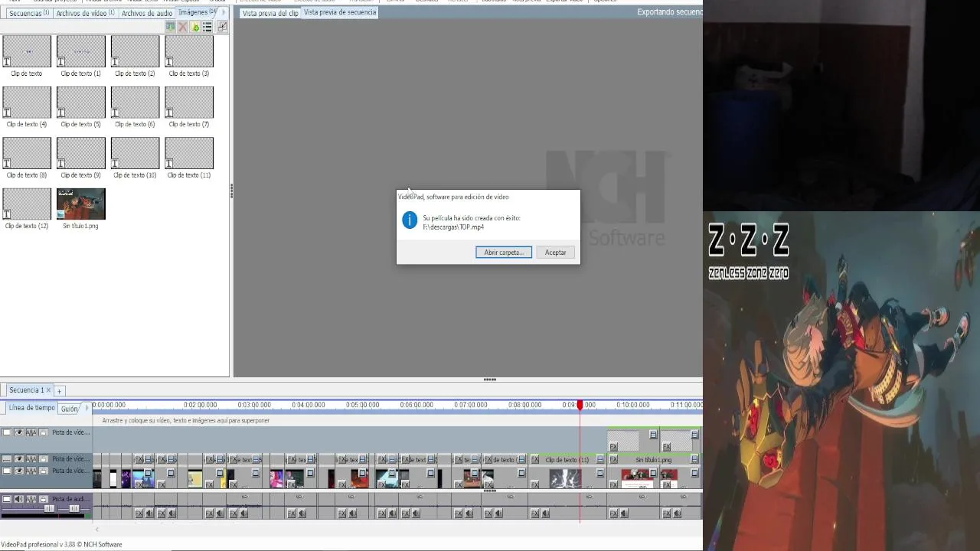Open FX on Clip de texto (11) clip
This screenshot has width=980, height=551.
pyautogui.click(x=535, y=459)
